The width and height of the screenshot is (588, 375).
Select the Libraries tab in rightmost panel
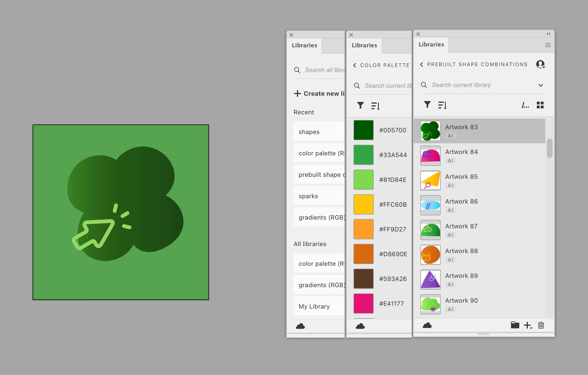[x=431, y=44]
